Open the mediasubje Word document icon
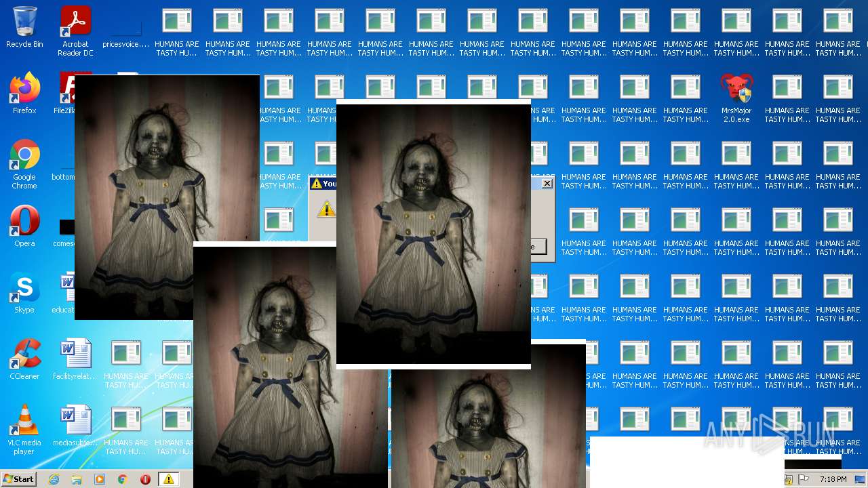Screen dimensions: 868x488 tap(75, 426)
